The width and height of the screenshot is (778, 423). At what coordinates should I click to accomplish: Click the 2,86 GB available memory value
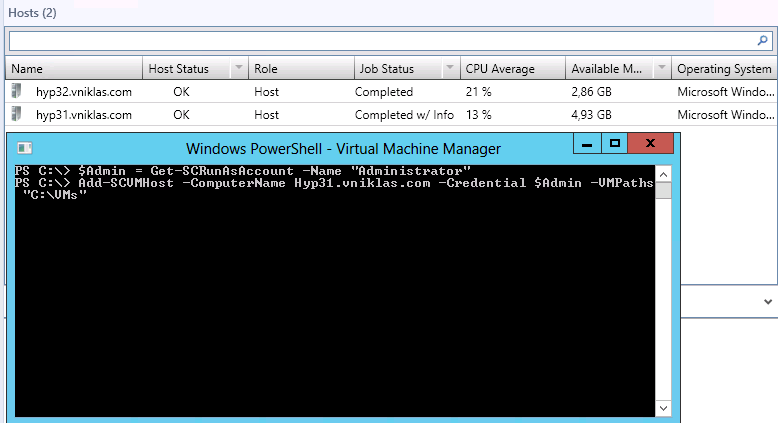591,92
